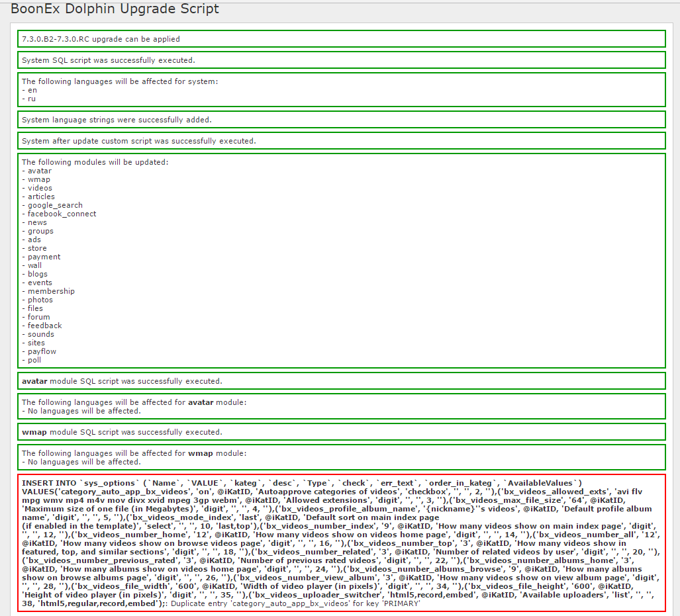The width and height of the screenshot is (680, 616).
Task: Select the '- events' module entry
Action: click(37, 283)
